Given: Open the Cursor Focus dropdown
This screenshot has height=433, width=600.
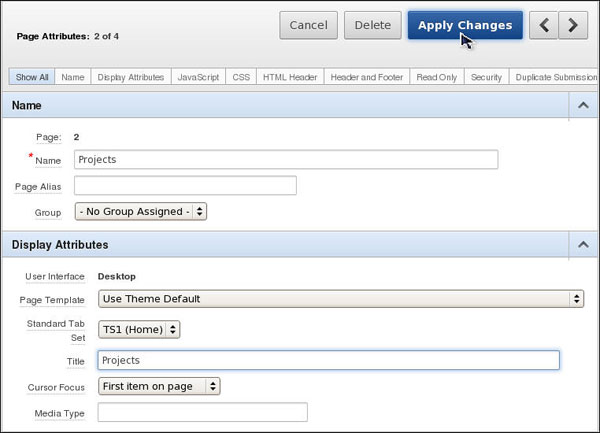Looking at the screenshot, I should coord(159,386).
